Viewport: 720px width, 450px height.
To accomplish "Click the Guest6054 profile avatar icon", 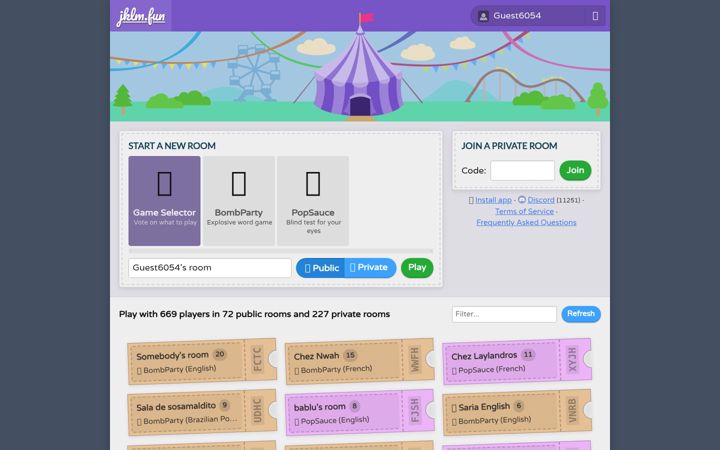I will [483, 16].
